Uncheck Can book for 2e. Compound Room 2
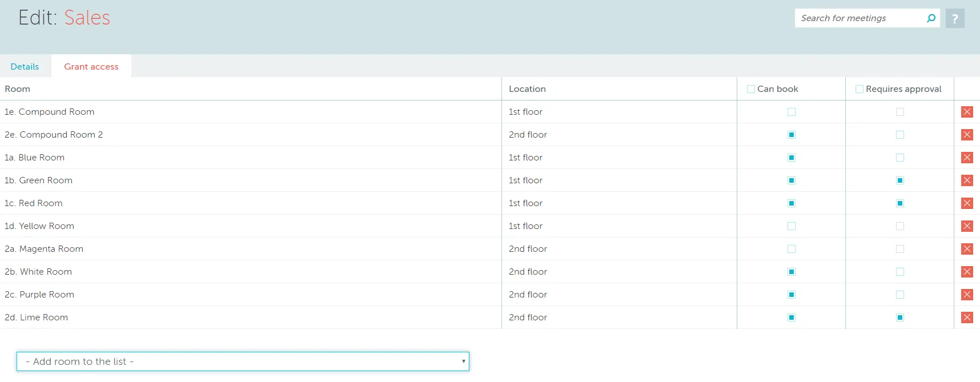This screenshot has width=980, height=382. (x=792, y=135)
